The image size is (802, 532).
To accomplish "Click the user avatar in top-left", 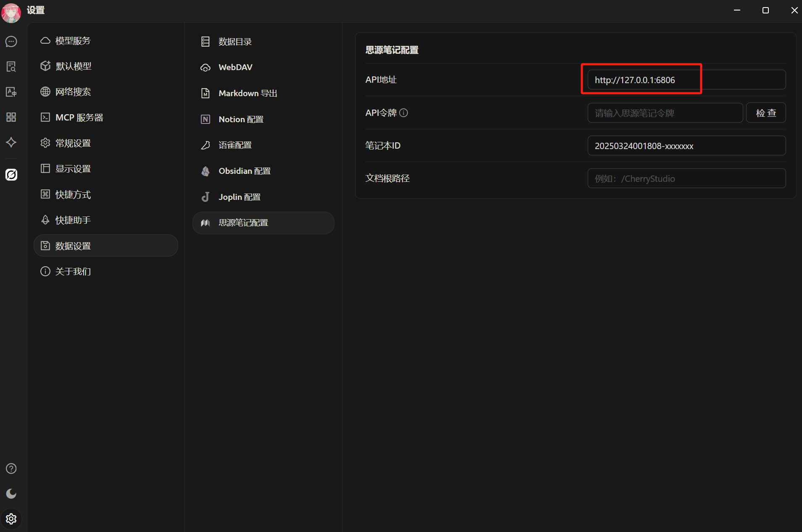I will (11, 13).
